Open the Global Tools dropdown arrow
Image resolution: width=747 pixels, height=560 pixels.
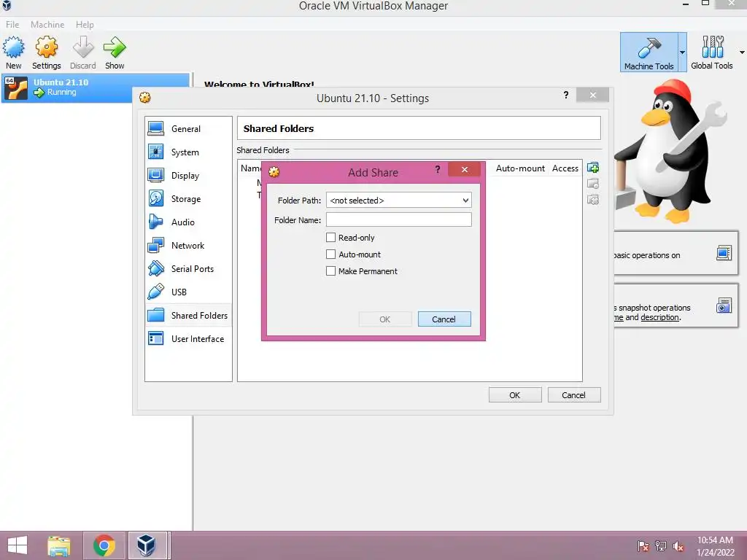click(x=742, y=52)
